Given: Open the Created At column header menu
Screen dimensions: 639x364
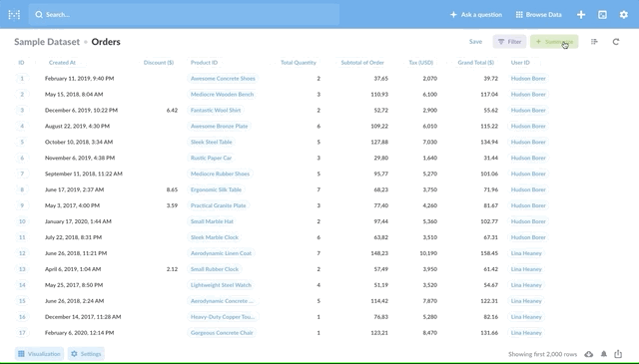Looking at the screenshot, I should pos(62,62).
